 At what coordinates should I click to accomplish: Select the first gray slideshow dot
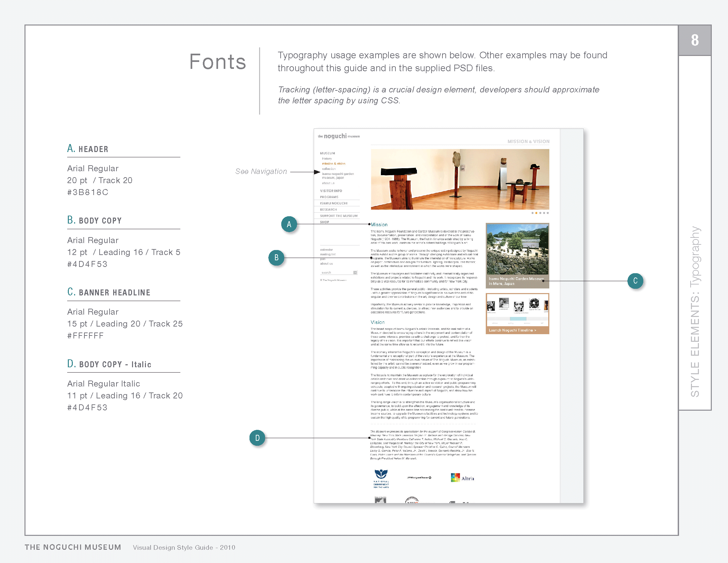pyautogui.click(x=532, y=213)
